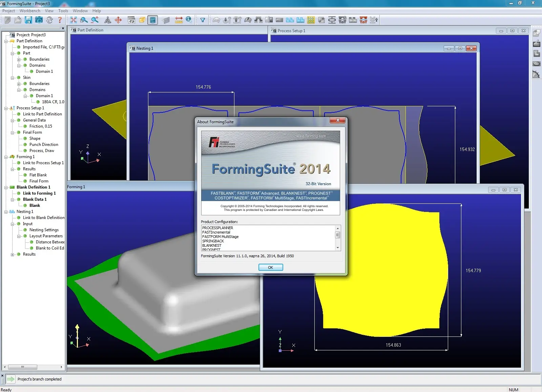
Task: Click the red T&T tooling icon
Action: [x=363, y=20]
